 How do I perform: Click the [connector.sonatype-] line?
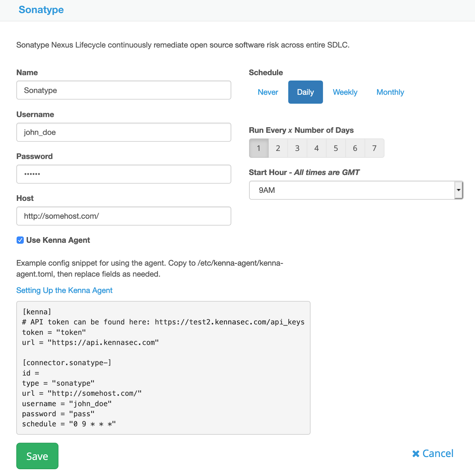[67, 363]
